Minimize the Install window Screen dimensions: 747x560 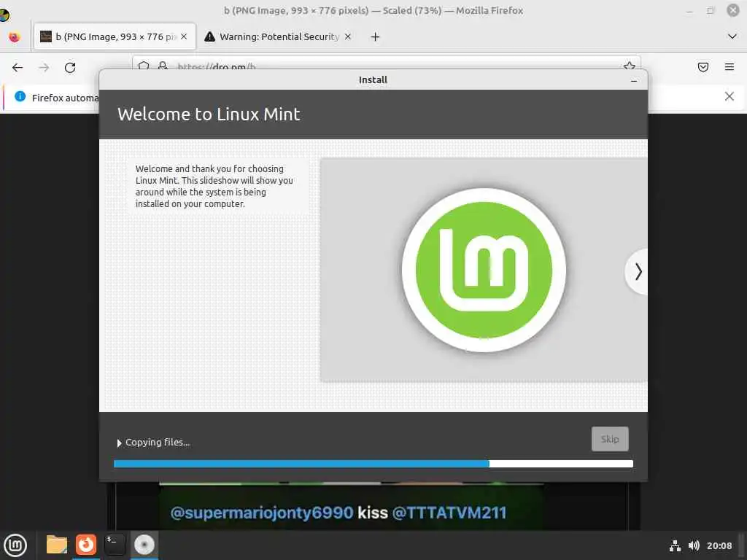[634, 81]
